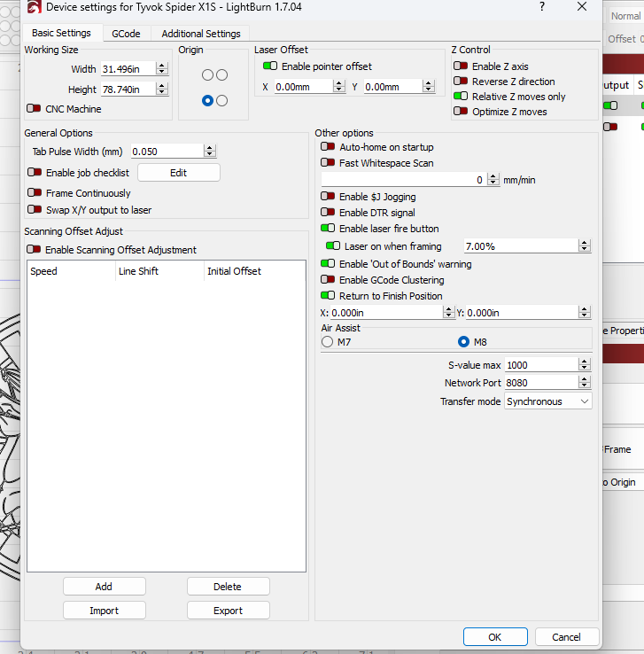Toggle Enable $J Jogging
Image resolution: width=644 pixels, height=654 pixels.
tap(328, 196)
